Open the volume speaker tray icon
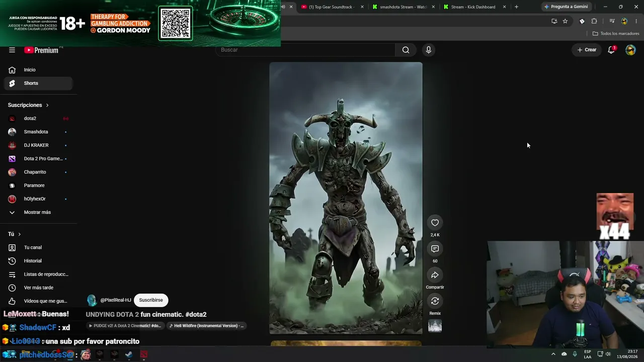This screenshot has width=644, height=362. click(608, 354)
